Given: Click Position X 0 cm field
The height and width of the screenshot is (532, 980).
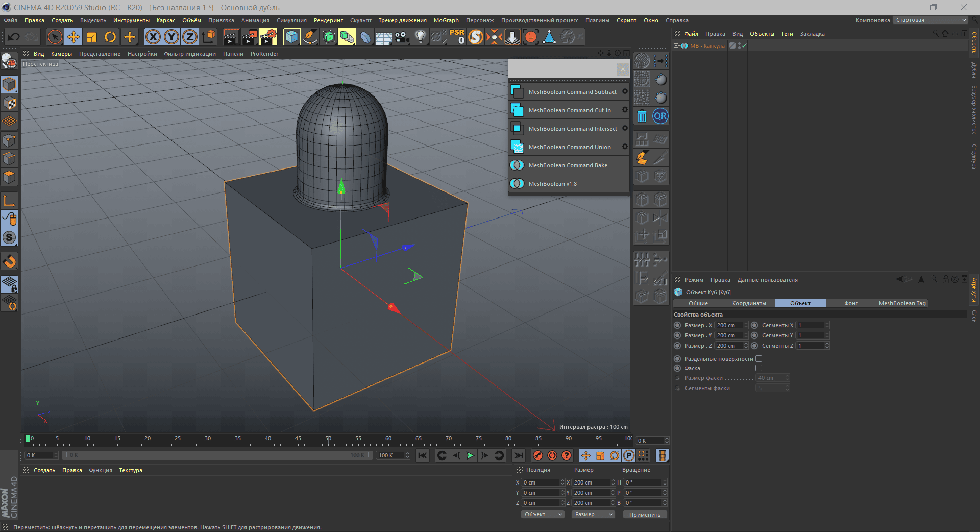Looking at the screenshot, I should click(x=541, y=482).
